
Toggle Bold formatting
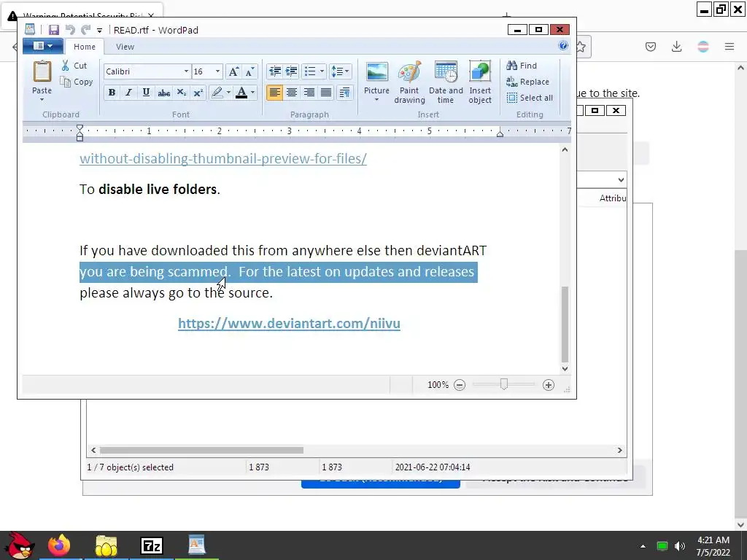tap(112, 93)
